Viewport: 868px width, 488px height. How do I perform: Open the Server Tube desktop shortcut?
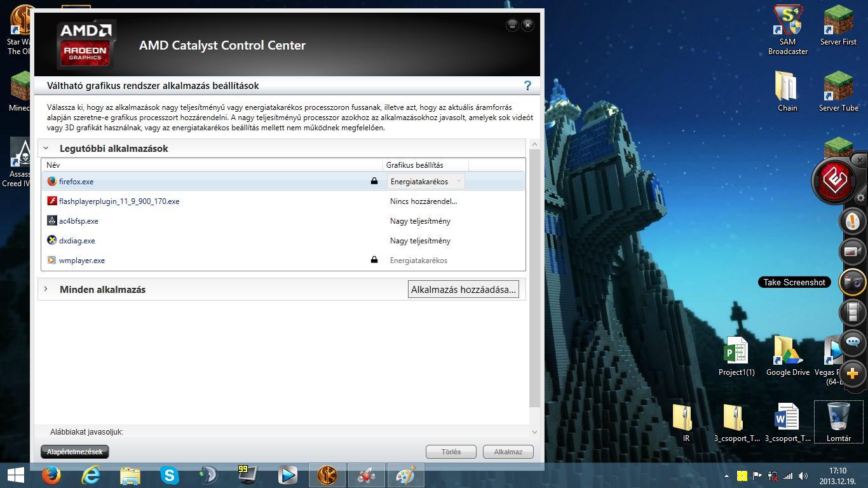838,91
